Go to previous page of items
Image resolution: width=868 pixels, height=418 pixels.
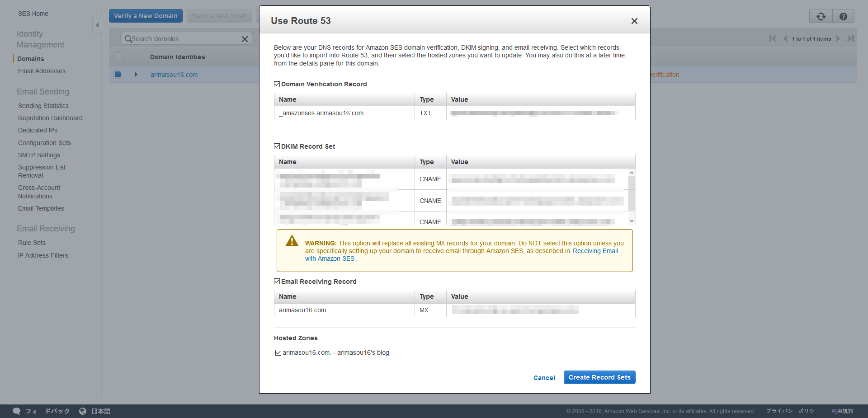(786, 39)
